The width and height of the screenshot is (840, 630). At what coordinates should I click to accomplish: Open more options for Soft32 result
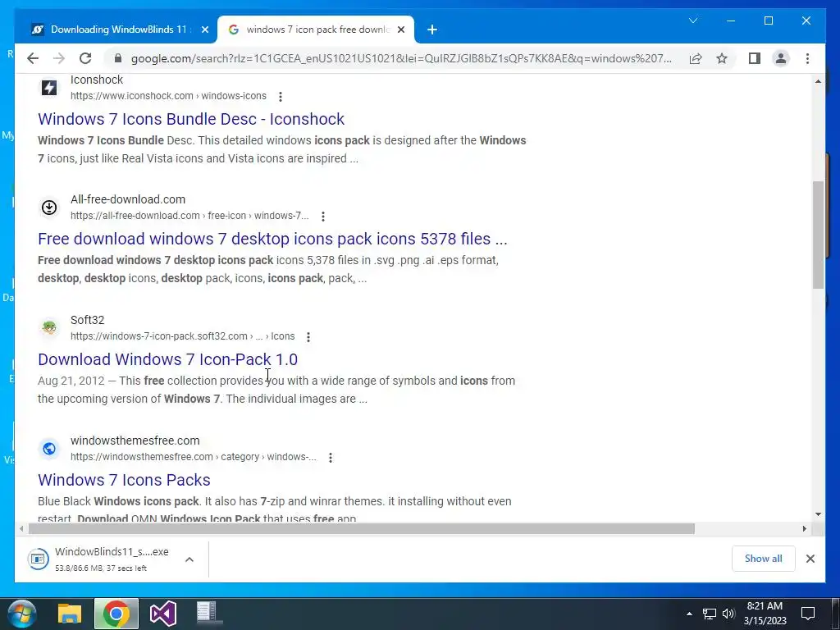coord(308,337)
